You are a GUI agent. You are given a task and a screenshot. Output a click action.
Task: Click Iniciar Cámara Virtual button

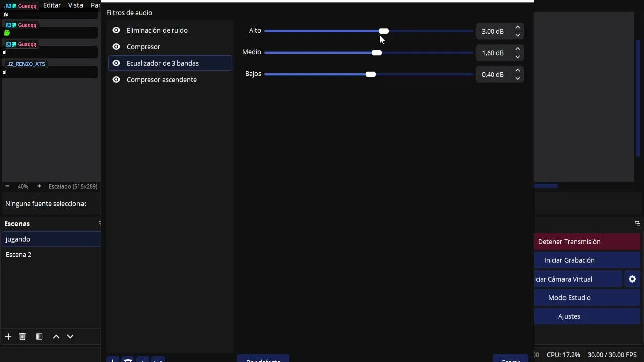pyautogui.click(x=578, y=279)
